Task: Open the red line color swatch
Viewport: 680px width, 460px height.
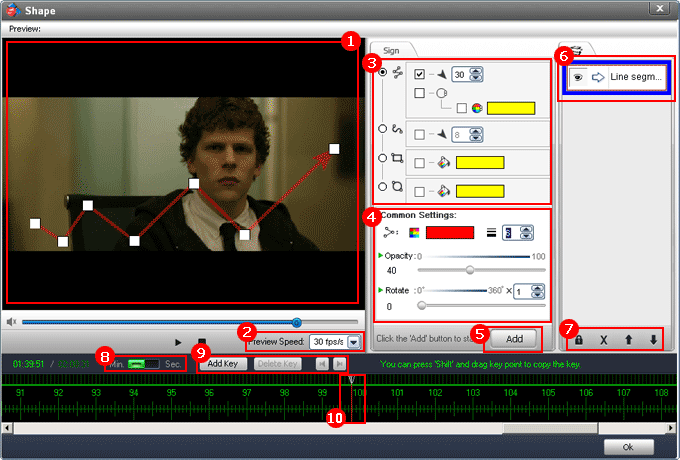Action: (x=450, y=233)
